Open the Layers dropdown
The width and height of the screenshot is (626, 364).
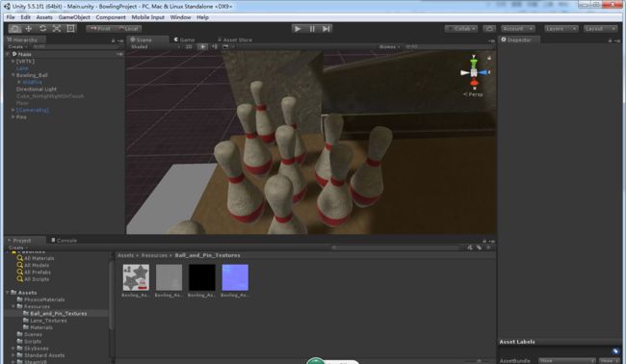561,29
